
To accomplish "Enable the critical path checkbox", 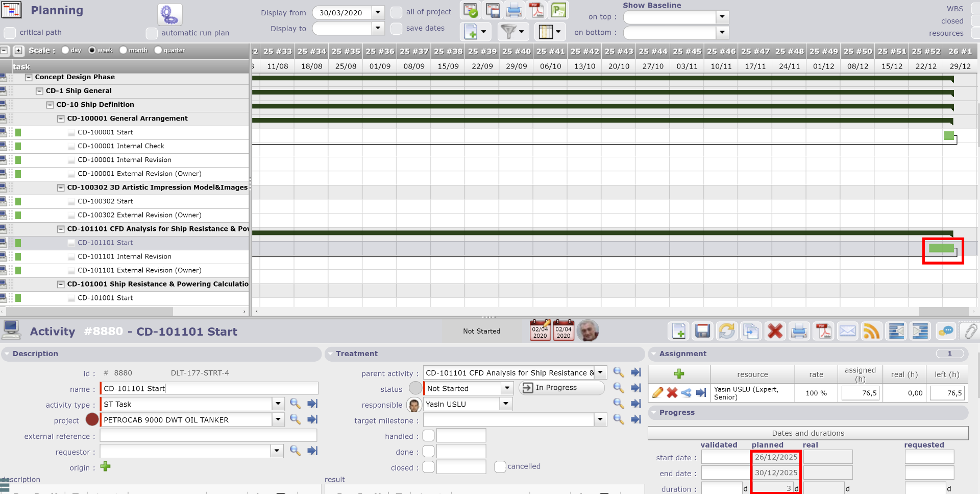I will (10, 33).
